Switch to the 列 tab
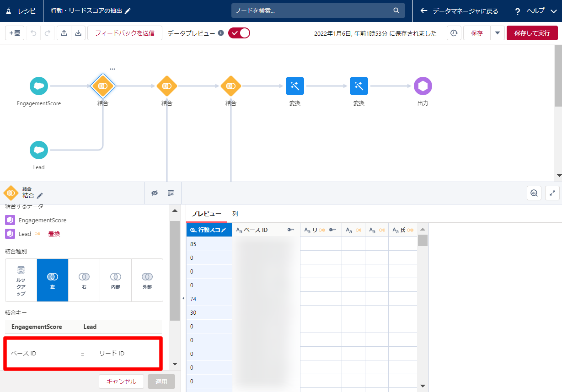Viewport: 562px width, 392px height. pyautogui.click(x=235, y=214)
